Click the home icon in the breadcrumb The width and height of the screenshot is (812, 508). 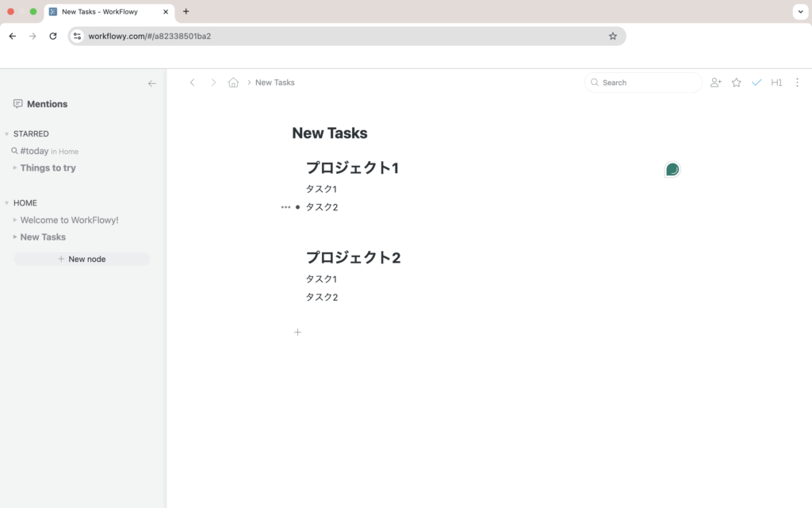[233, 83]
